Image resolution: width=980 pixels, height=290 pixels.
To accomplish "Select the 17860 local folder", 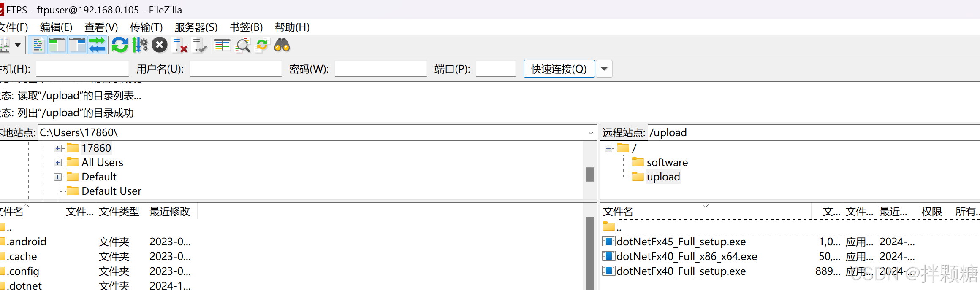I will point(96,148).
